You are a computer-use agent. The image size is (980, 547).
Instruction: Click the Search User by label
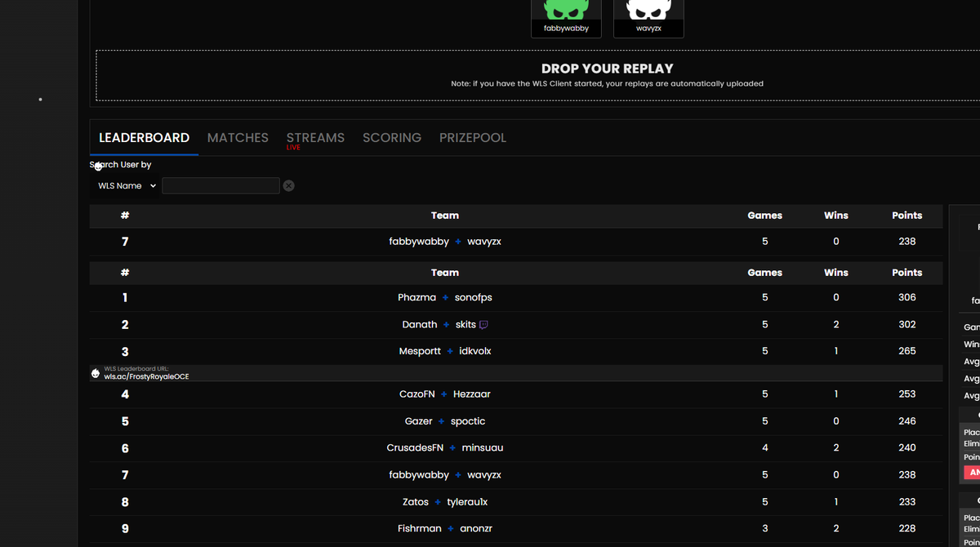coord(121,165)
